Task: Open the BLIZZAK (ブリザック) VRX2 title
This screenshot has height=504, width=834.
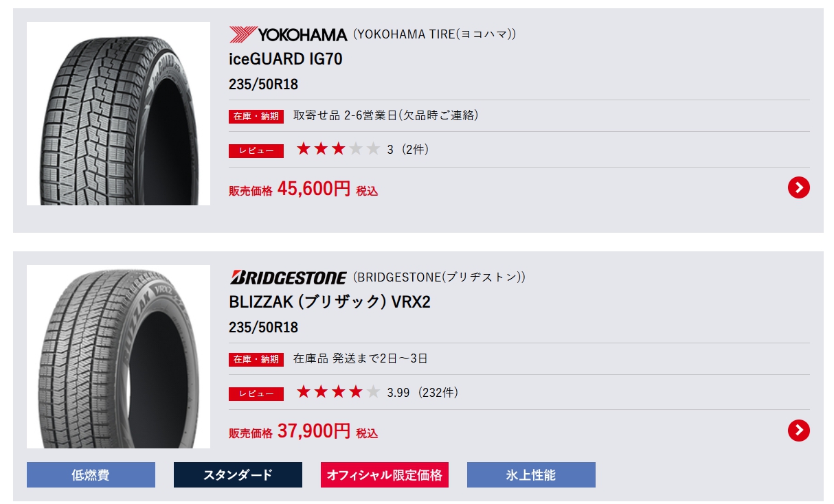Action: [329, 302]
